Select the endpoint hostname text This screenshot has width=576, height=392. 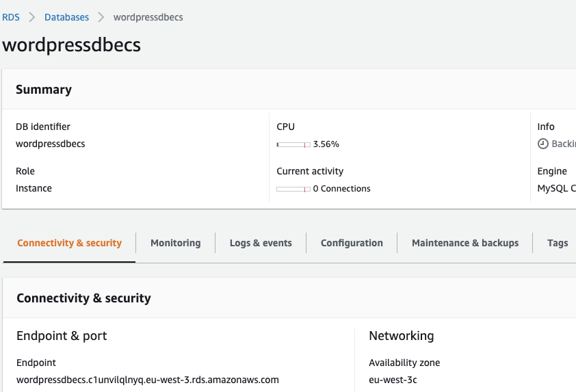[x=147, y=380]
